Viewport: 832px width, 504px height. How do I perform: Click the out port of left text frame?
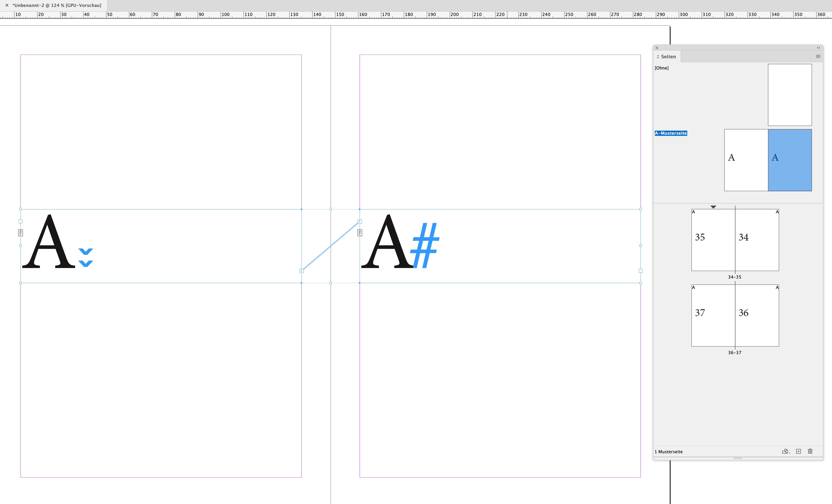click(301, 271)
